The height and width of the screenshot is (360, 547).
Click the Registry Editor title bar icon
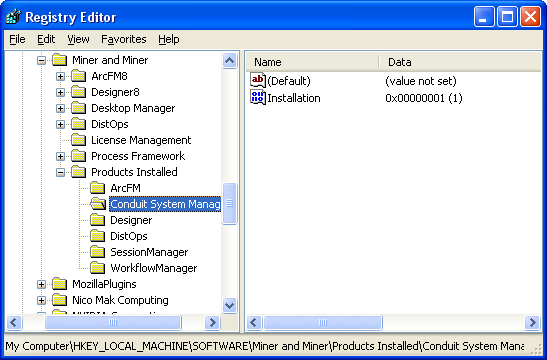coord(14,17)
